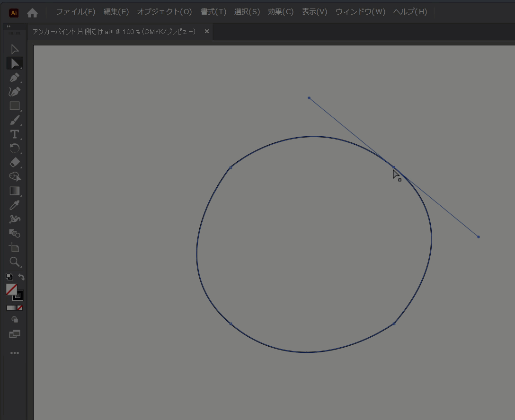The image size is (515, 420).
Task: Change the screen mode
Action: pos(15,334)
